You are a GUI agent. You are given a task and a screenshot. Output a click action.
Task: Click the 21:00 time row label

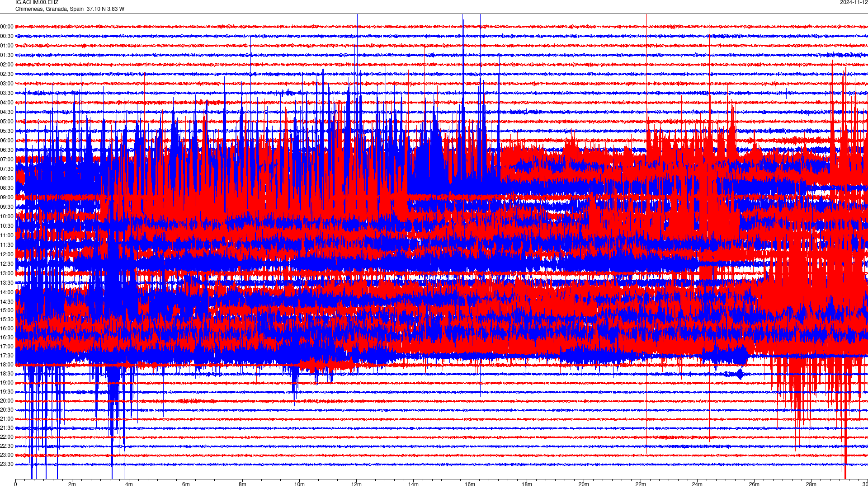tap(7, 419)
